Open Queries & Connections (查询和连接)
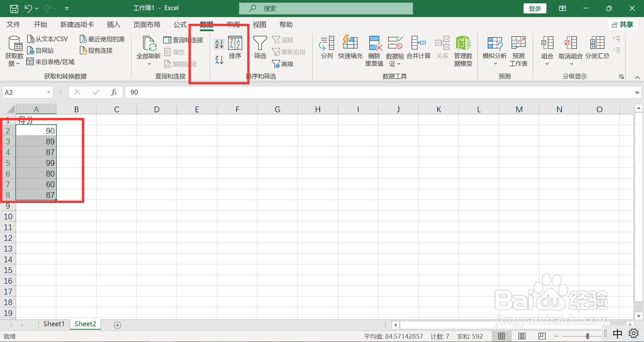Screen dimensions: 644x342 183,40
